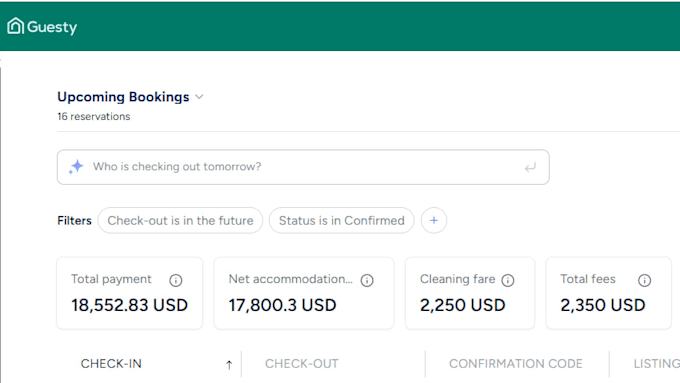Click the AI sparkle icon in search box
Viewport: 680px width, 383px height.
[x=76, y=167]
